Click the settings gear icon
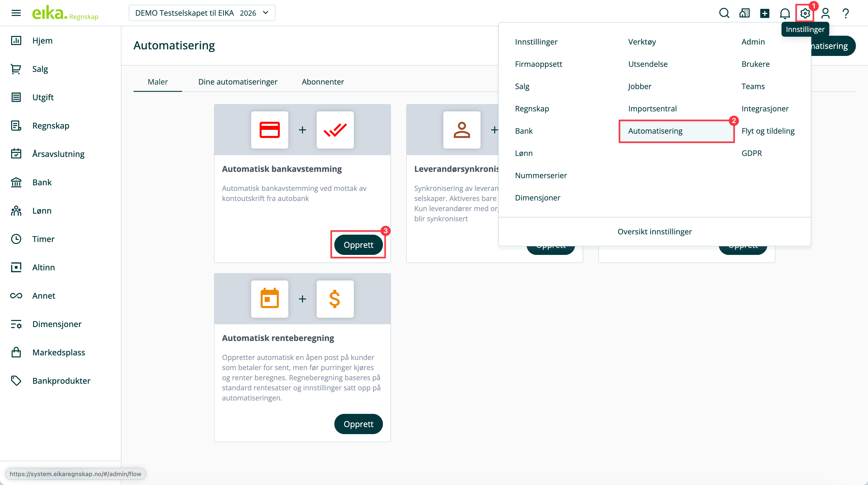This screenshot has width=868, height=485. click(x=805, y=13)
